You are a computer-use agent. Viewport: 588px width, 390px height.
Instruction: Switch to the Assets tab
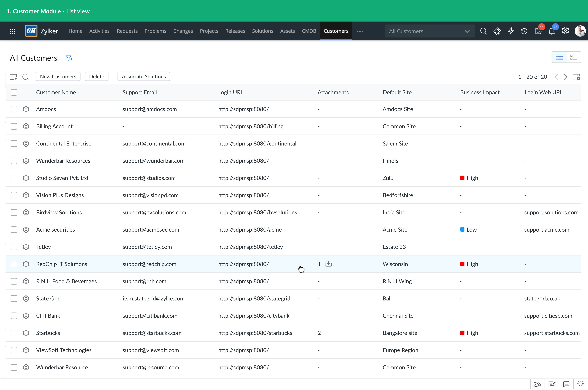(x=287, y=31)
